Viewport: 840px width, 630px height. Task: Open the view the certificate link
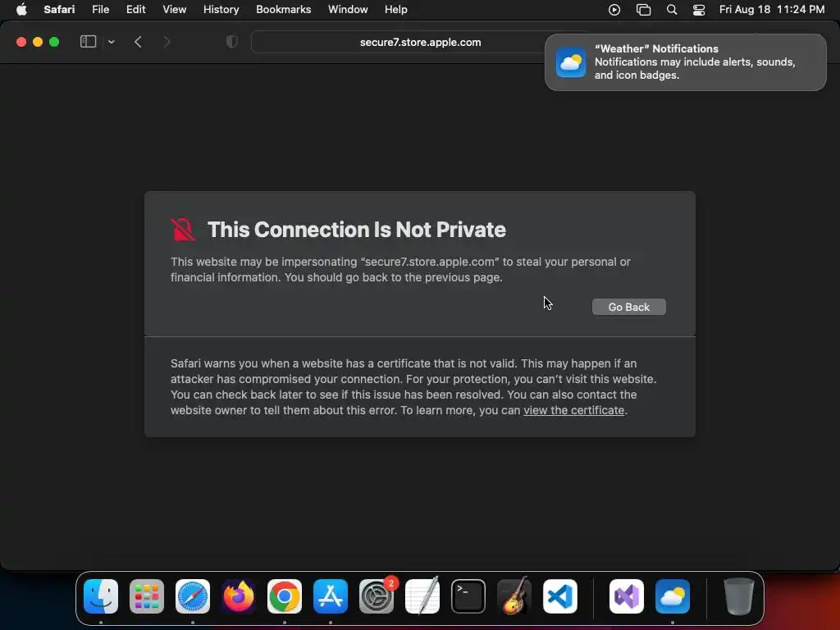click(573, 410)
